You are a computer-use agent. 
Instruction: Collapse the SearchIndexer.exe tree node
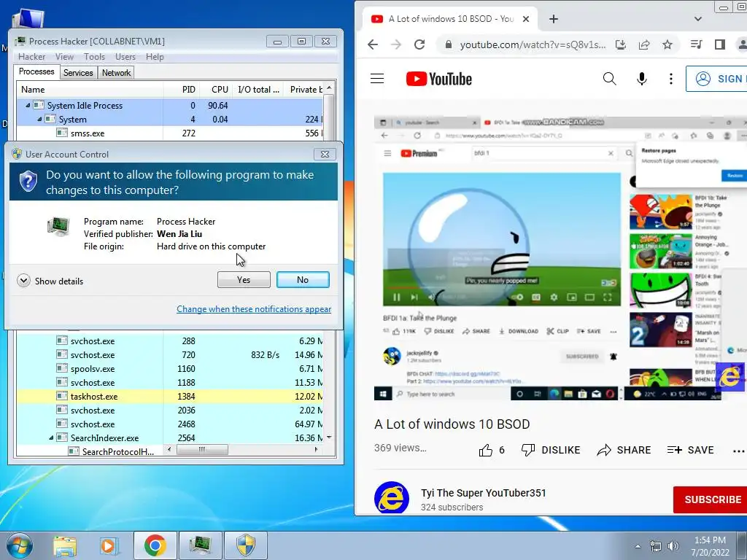[51, 438]
